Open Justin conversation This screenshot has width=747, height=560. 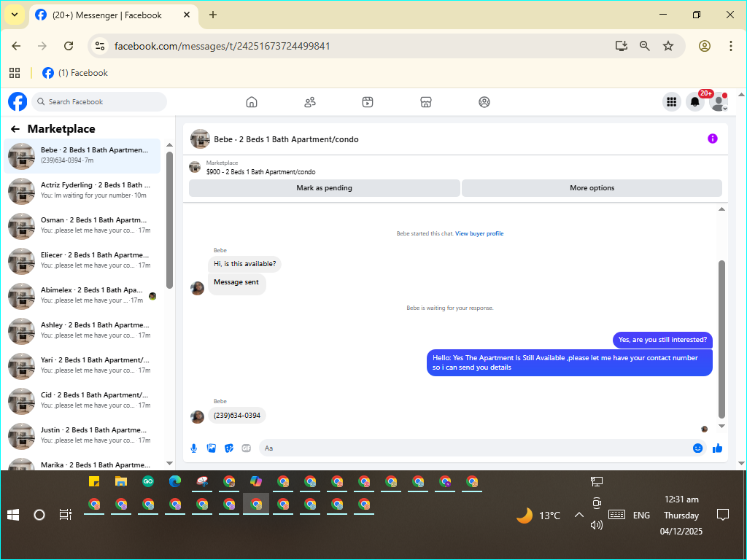point(82,436)
